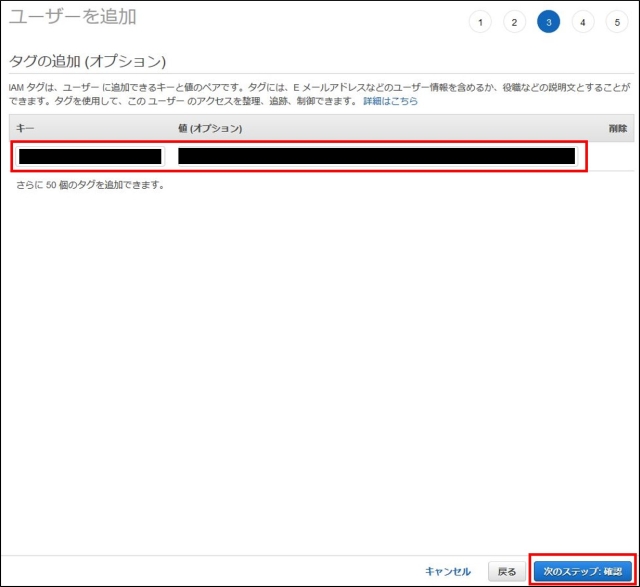Jump to wizard step 4 circle
Image resolution: width=640 pixels, height=587 pixels.
583,22
